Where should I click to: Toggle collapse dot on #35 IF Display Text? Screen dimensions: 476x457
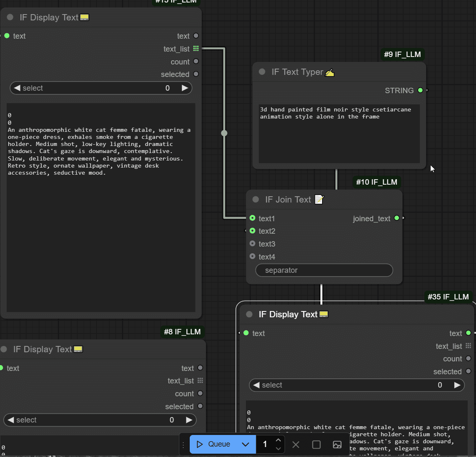click(x=249, y=314)
